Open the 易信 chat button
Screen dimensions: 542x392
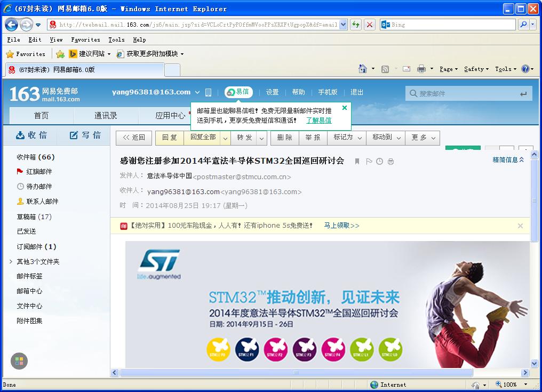(238, 92)
